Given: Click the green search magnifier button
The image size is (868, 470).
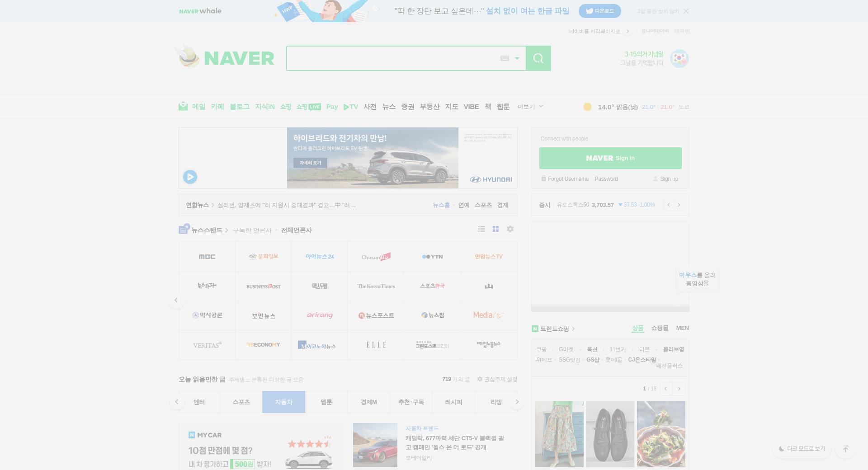Looking at the screenshot, I should [538, 58].
